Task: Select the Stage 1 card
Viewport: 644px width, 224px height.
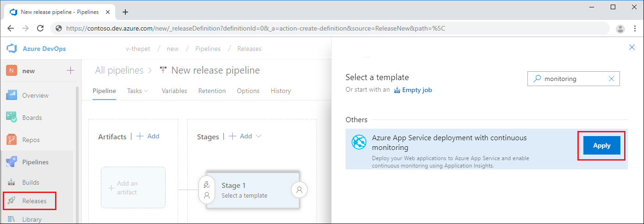Action: (253, 190)
